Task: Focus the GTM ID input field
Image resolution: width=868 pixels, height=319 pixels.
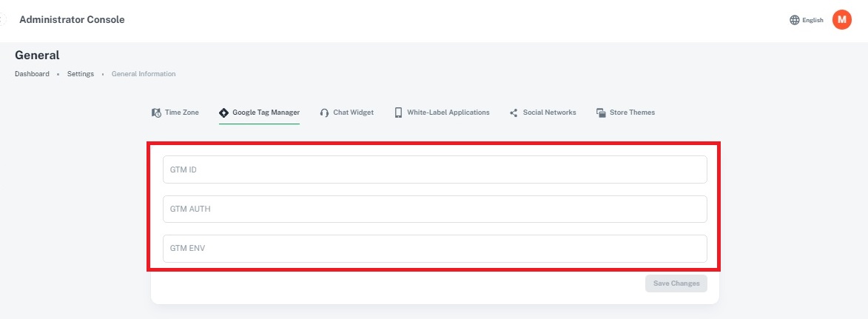Action: (x=434, y=169)
